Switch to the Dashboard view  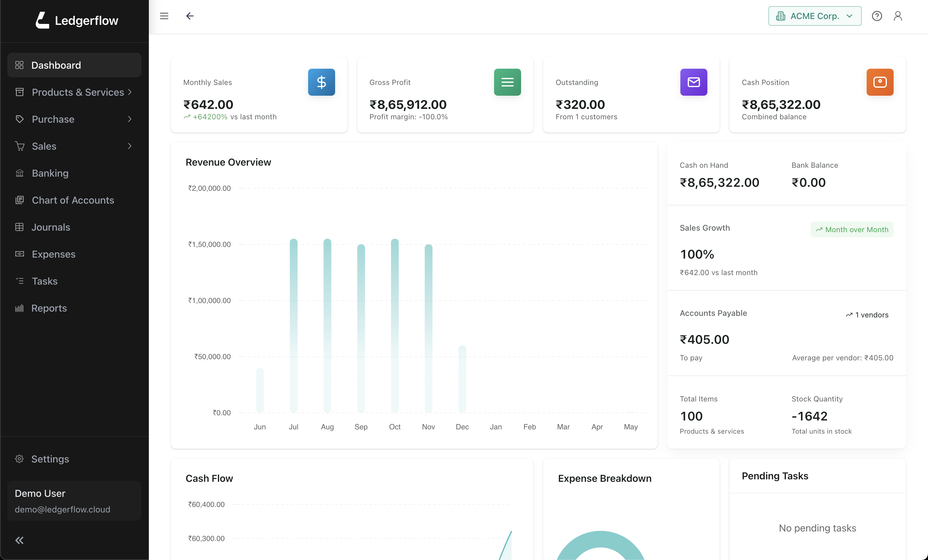(x=56, y=65)
